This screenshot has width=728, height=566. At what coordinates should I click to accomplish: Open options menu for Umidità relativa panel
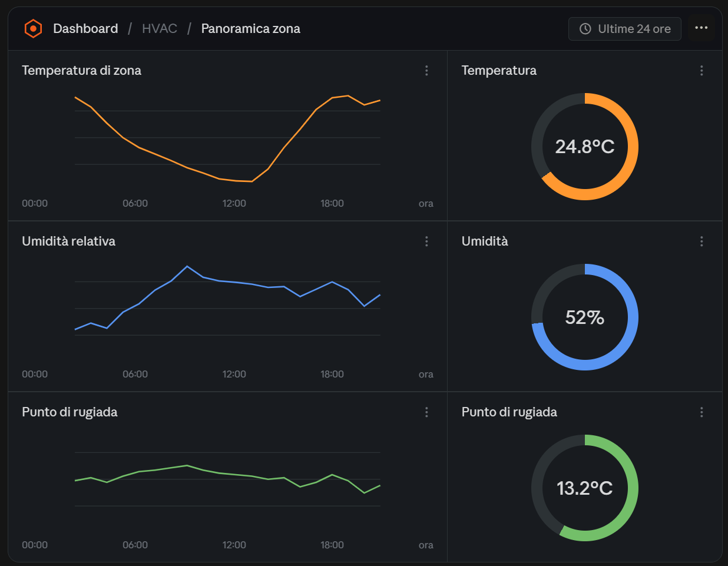426,241
